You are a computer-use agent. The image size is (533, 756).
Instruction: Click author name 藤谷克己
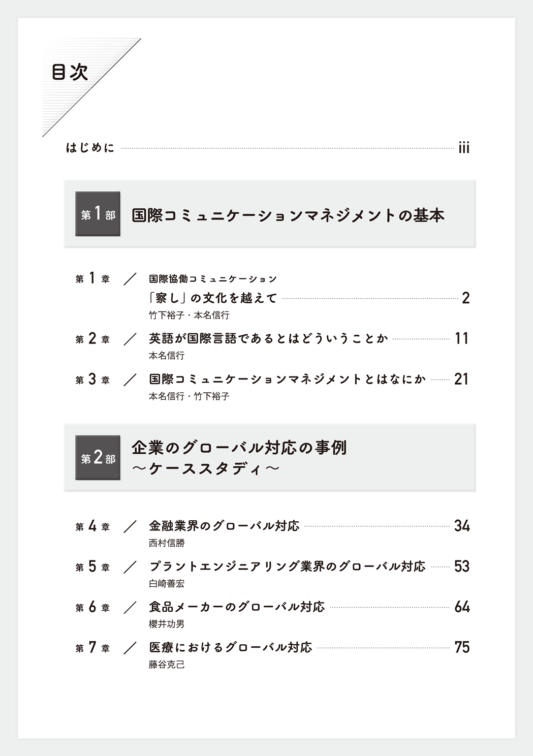coord(167,665)
